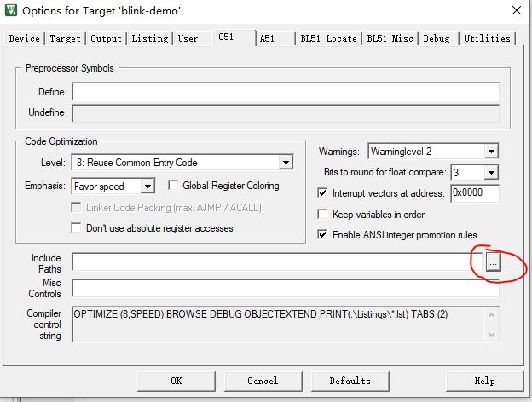This screenshot has height=402, width=532.
Task: Disable Enable ANSI integer promotion rules
Action: pos(322,234)
